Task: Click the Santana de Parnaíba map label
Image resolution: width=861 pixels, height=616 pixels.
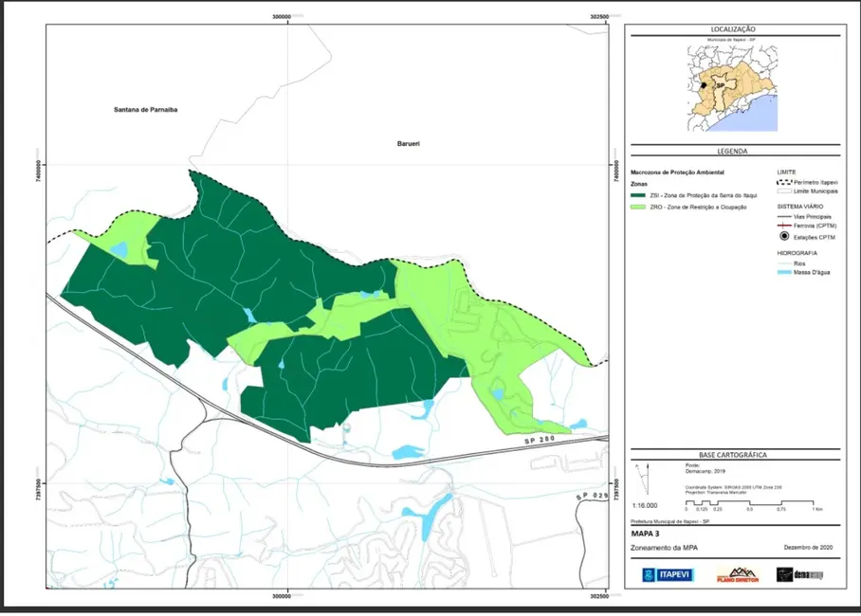Action: [x=139, y=111]
